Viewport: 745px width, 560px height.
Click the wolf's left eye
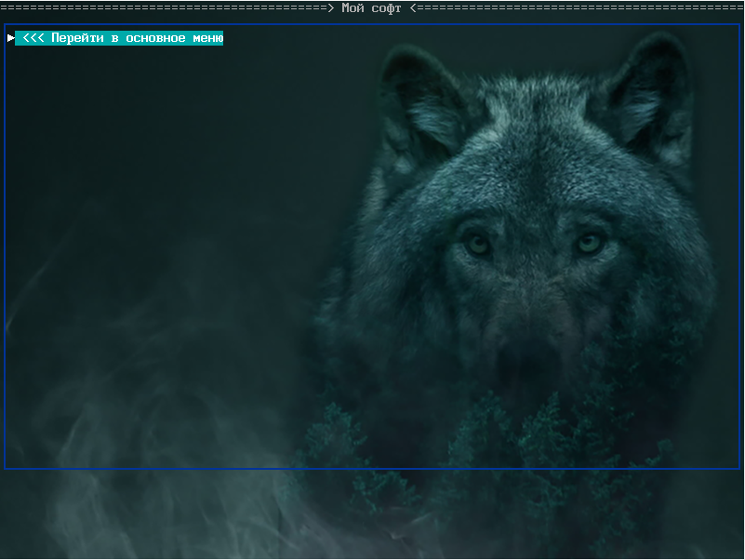(x=478, y=244)
